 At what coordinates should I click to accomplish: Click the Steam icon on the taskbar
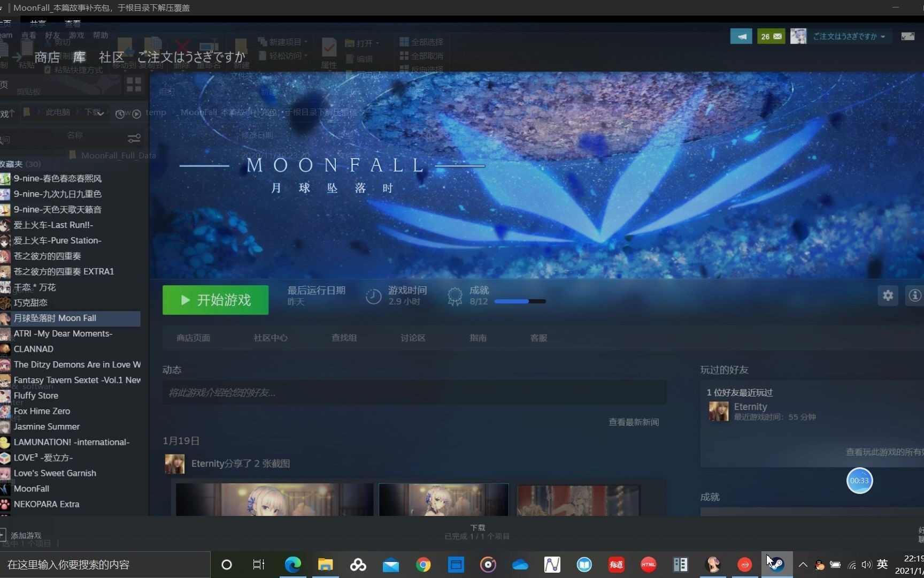(x=776, y=565)
